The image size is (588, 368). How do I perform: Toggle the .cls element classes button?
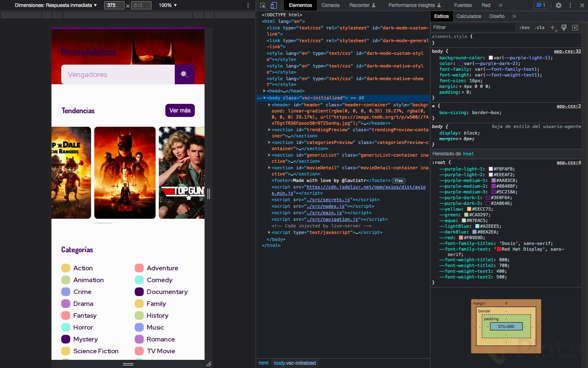540,27
